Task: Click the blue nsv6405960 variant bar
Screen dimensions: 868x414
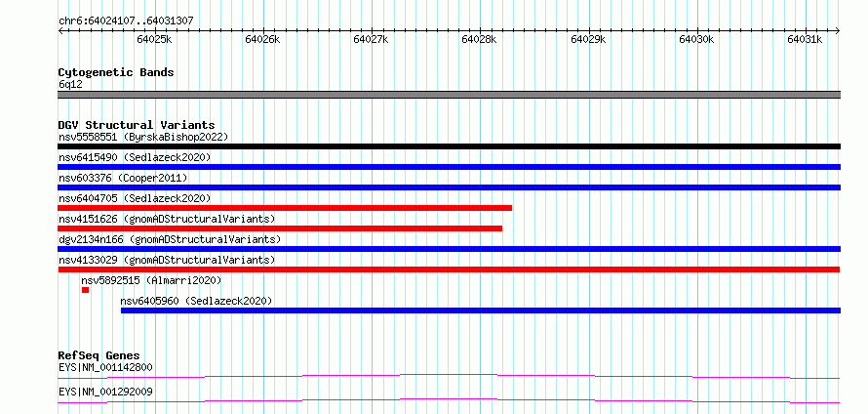Action: coord(481,310)
